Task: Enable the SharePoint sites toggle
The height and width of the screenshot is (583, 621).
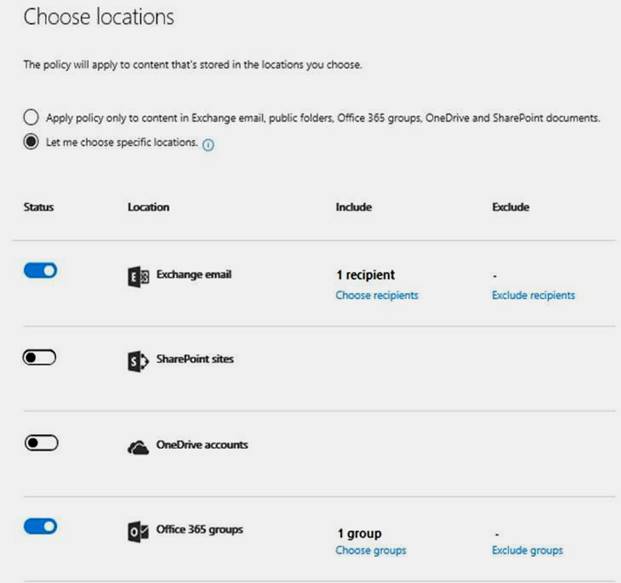Action: click(40, 357)
